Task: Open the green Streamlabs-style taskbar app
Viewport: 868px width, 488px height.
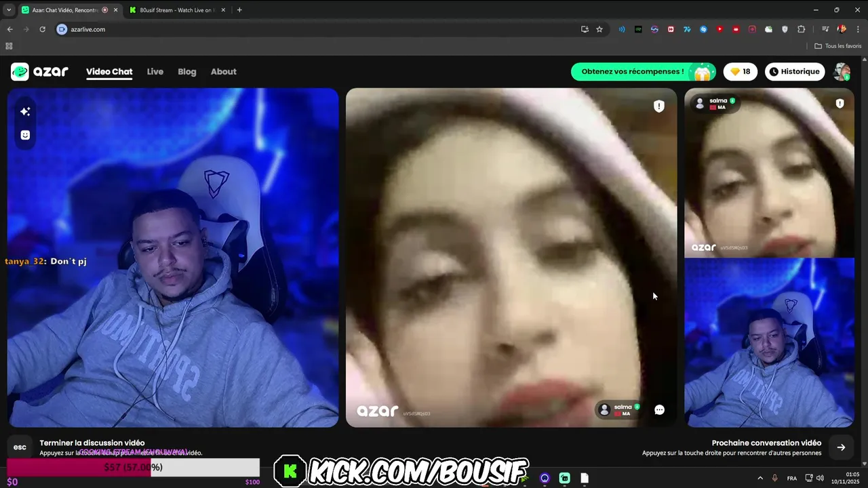Action: (564, 479)
